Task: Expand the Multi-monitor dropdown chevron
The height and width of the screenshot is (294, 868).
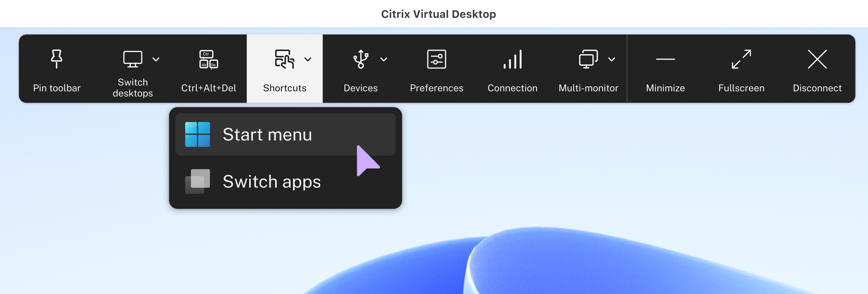Action: click(612, 59)
